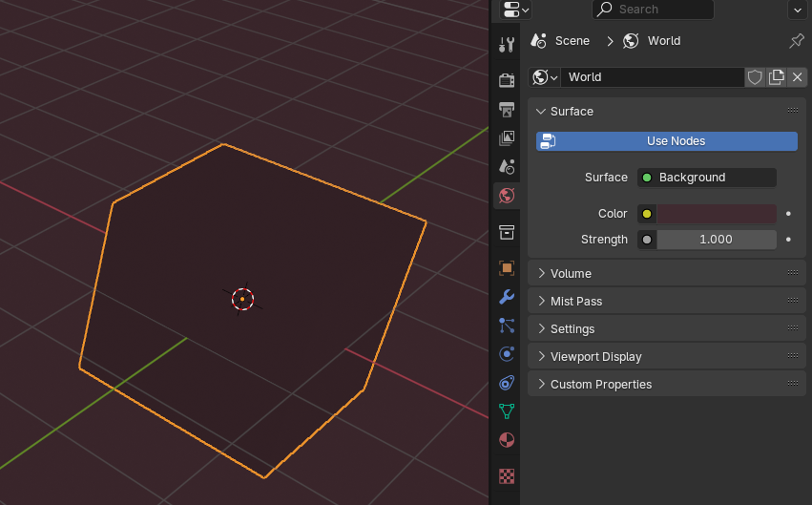812x505 pixels.
Task: Animate the Strength property dot
Action: 788,240
